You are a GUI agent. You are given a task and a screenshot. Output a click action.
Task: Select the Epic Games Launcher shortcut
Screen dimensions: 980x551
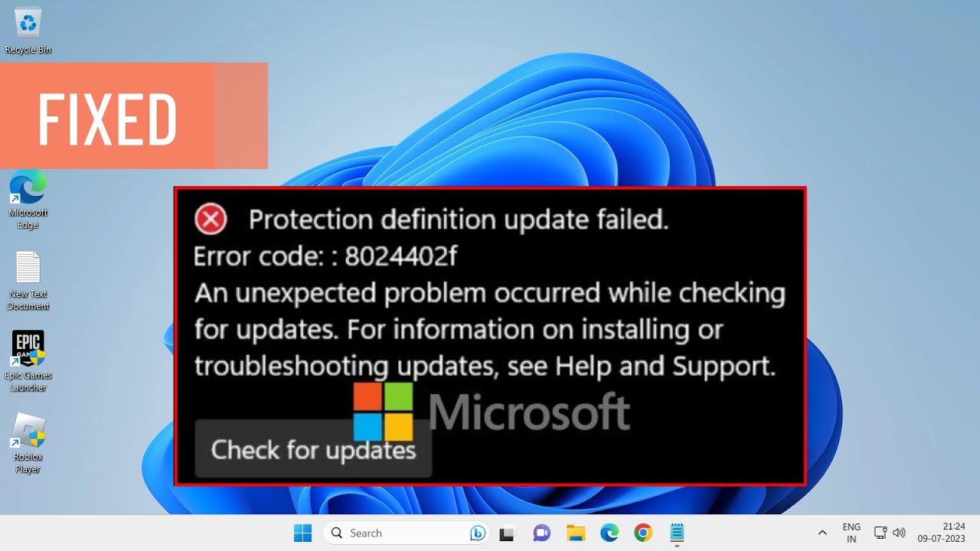[x=28, y=361]
